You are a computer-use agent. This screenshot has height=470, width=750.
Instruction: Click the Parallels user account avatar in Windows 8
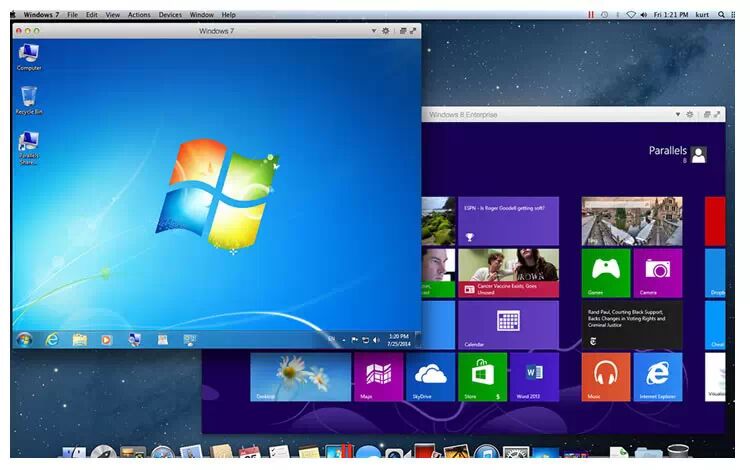699,155
